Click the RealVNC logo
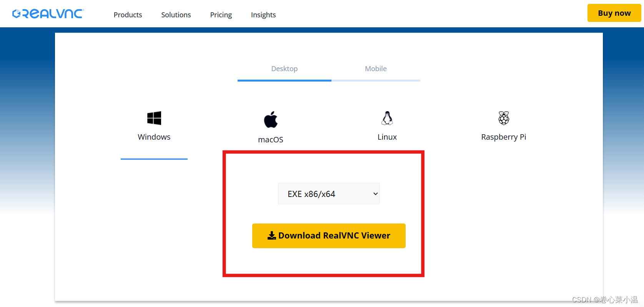This screenshot has width=644, height=307. tap(48, 14)
